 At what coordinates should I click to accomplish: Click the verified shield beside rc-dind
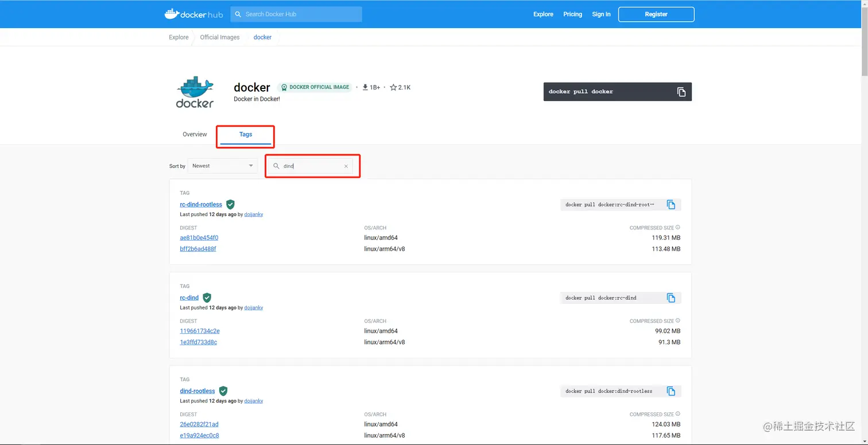click(207, 298)
